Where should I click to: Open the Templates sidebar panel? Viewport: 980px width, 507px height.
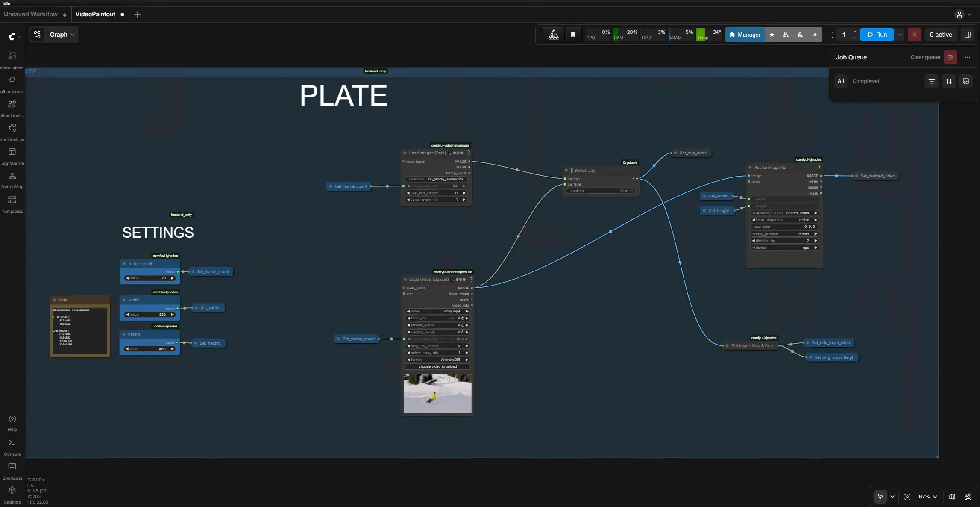pos(12,203)
